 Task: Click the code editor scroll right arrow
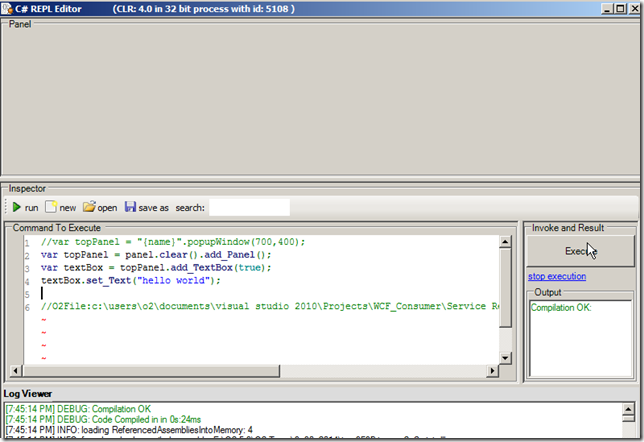pos(492,371)
